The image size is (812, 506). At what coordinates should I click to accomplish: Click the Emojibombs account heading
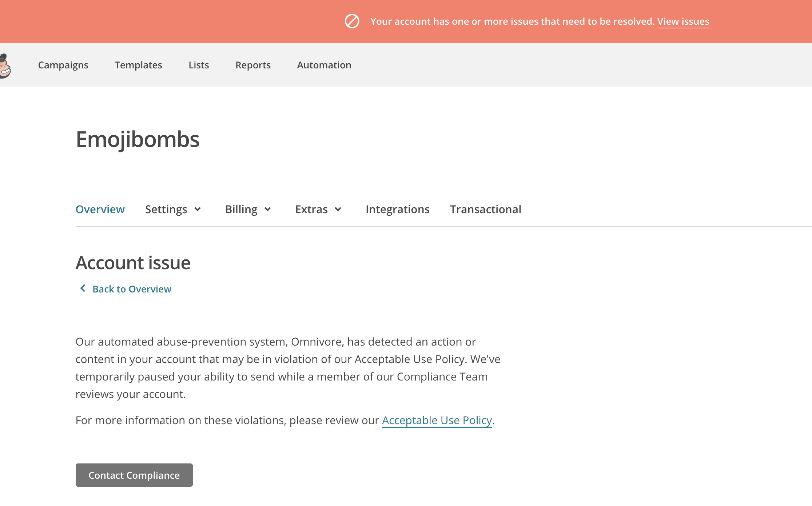tap(138, 139)
